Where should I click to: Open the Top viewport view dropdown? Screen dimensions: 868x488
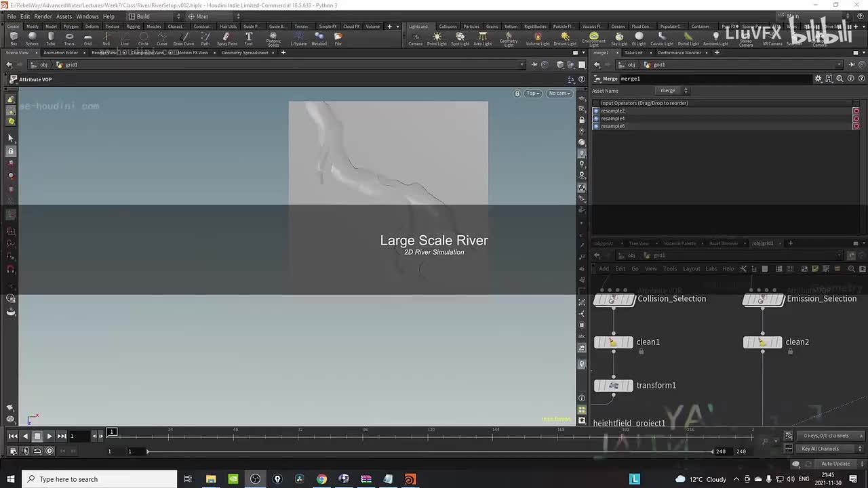pyautogui.click(x=533, y=94)
